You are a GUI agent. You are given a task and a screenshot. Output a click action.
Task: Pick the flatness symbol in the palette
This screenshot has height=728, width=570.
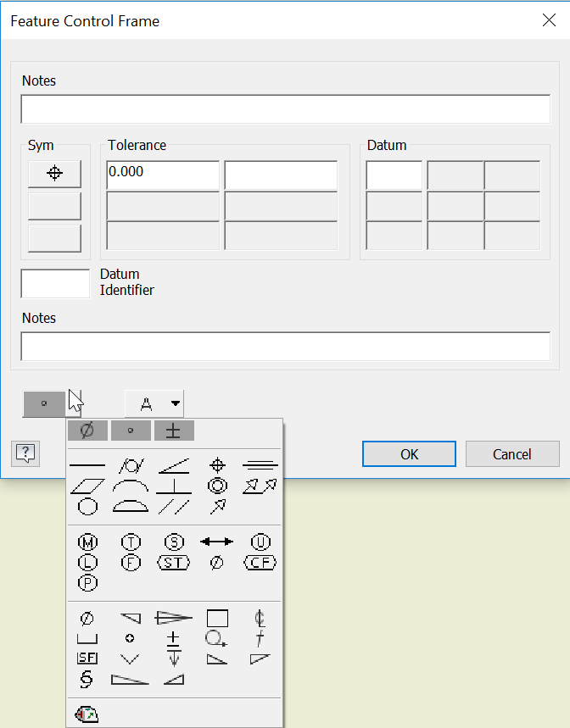tap(87, 486)
